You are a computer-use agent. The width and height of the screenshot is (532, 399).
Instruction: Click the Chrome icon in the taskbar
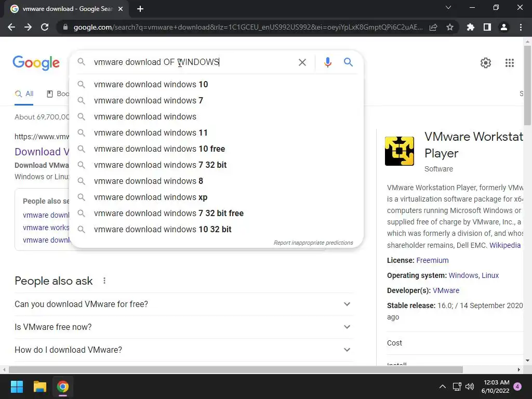click(x=63, y=387)
